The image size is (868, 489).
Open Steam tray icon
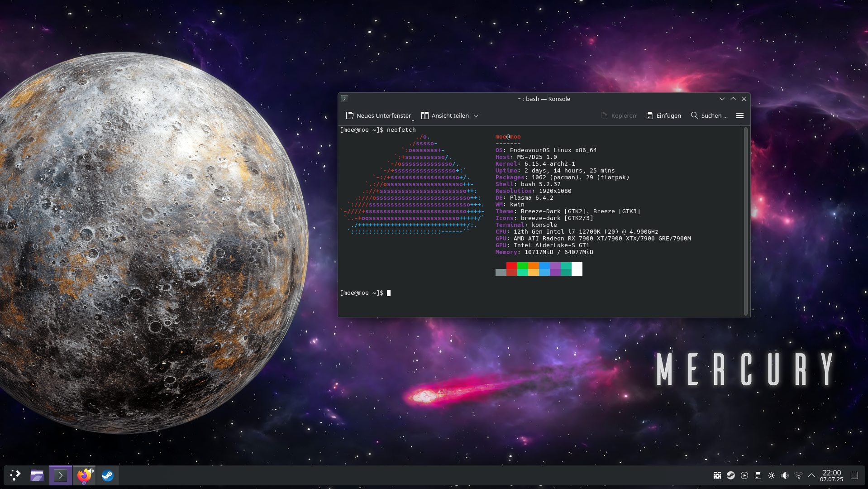(731, 475)
